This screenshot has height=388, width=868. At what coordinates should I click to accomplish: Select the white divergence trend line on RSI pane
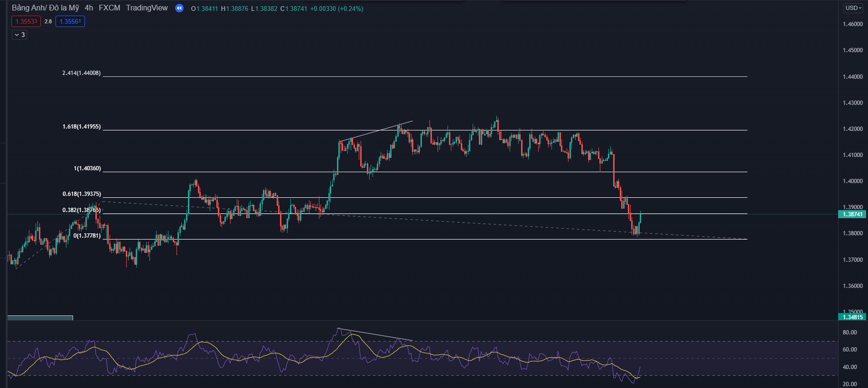click(x=375, y=334)
